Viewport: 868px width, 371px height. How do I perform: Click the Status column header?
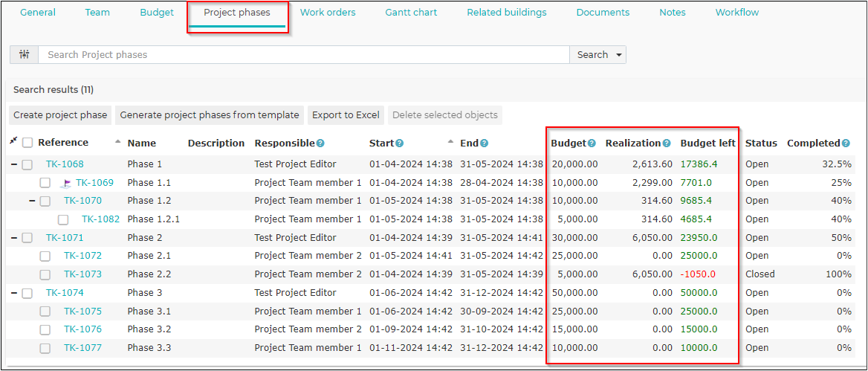tap(761, 143)
